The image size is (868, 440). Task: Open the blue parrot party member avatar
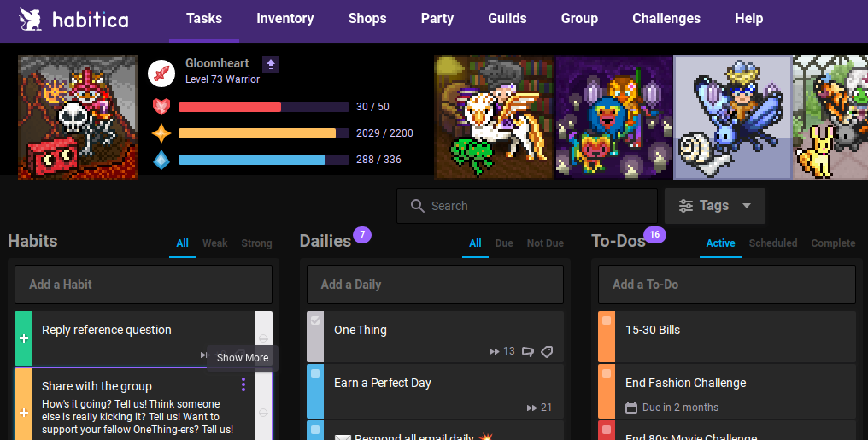click(613, 117)
